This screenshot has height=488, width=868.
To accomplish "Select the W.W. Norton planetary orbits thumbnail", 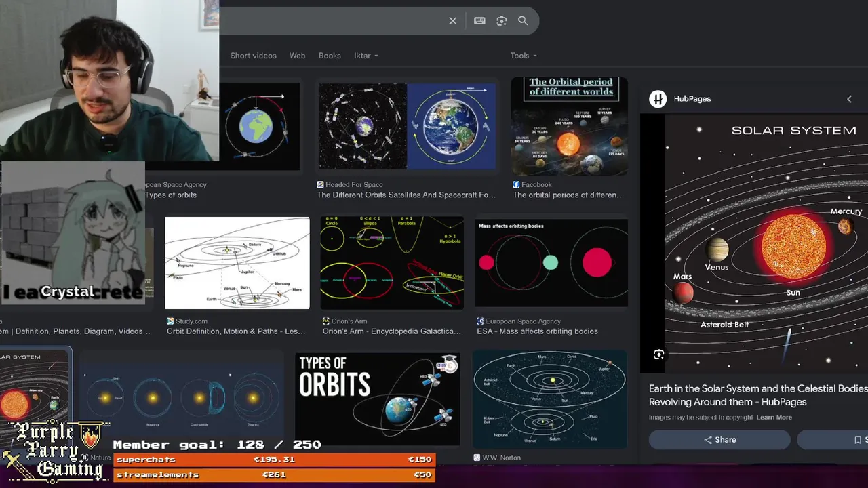I will [550, 399].
